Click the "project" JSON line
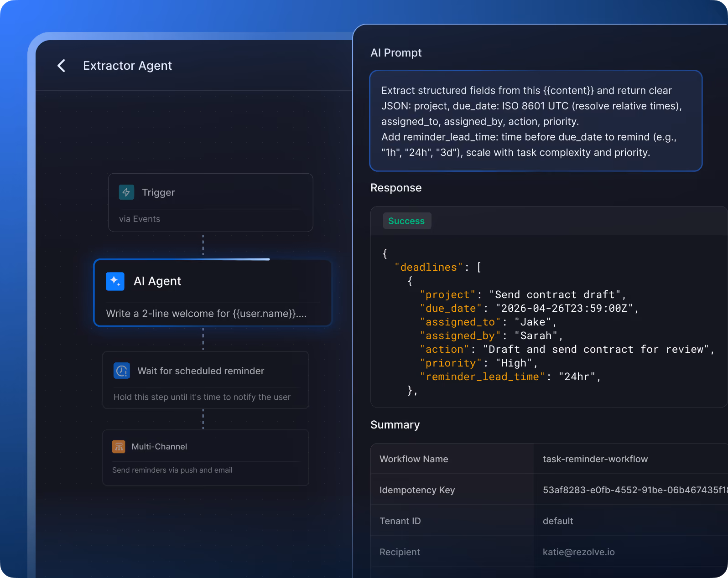728x578 pixels. pos(523,294)
